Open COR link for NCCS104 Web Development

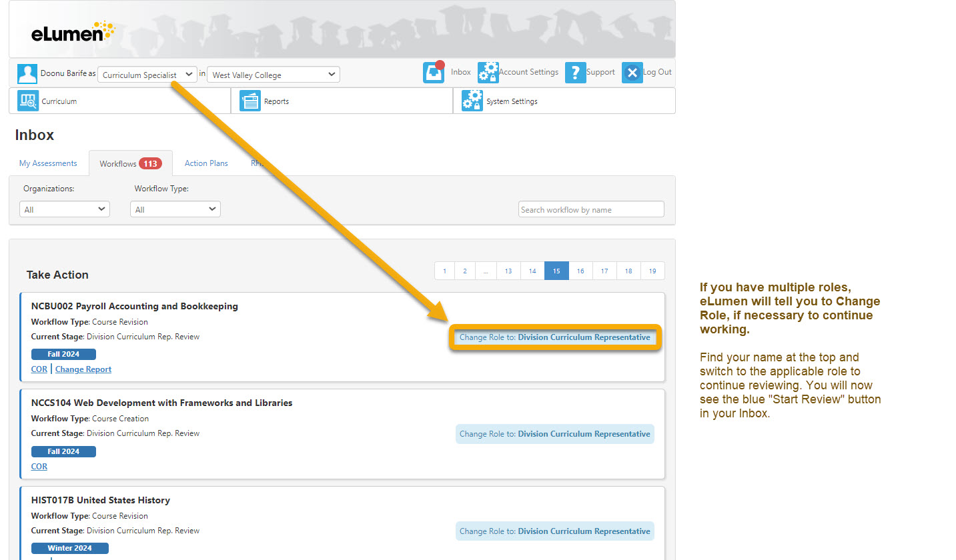(x=39, y=467)
